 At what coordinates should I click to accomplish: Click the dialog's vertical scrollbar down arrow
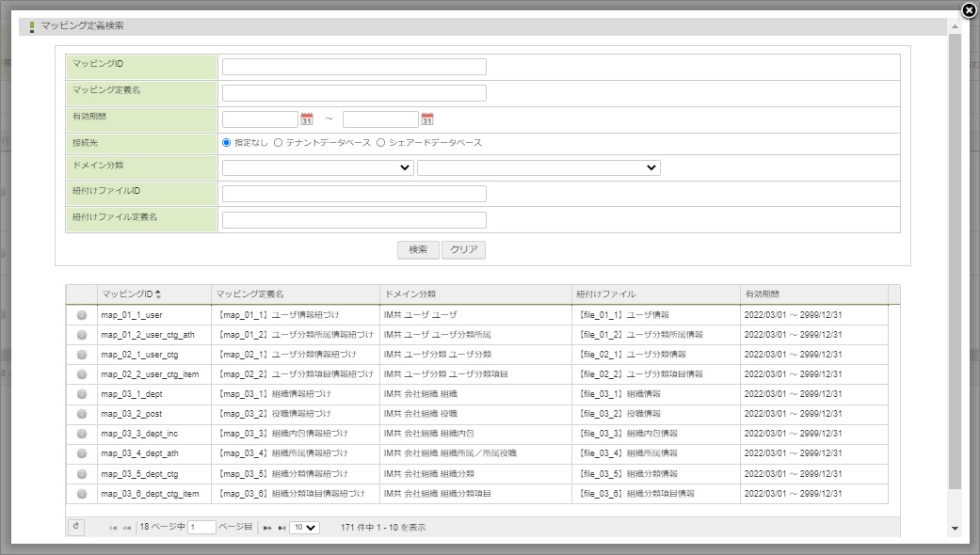point(955,529)
